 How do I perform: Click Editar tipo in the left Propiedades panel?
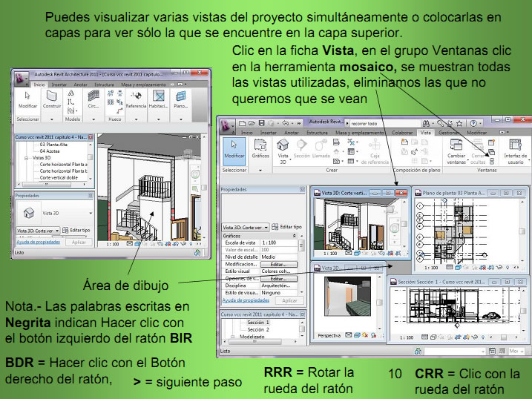click(76, 231)
